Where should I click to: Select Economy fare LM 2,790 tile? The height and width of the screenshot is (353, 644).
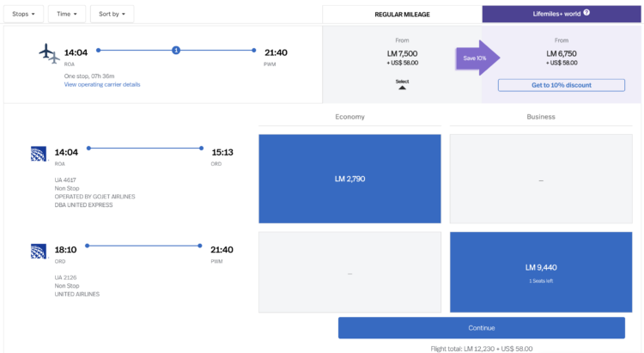pos(349,179)
